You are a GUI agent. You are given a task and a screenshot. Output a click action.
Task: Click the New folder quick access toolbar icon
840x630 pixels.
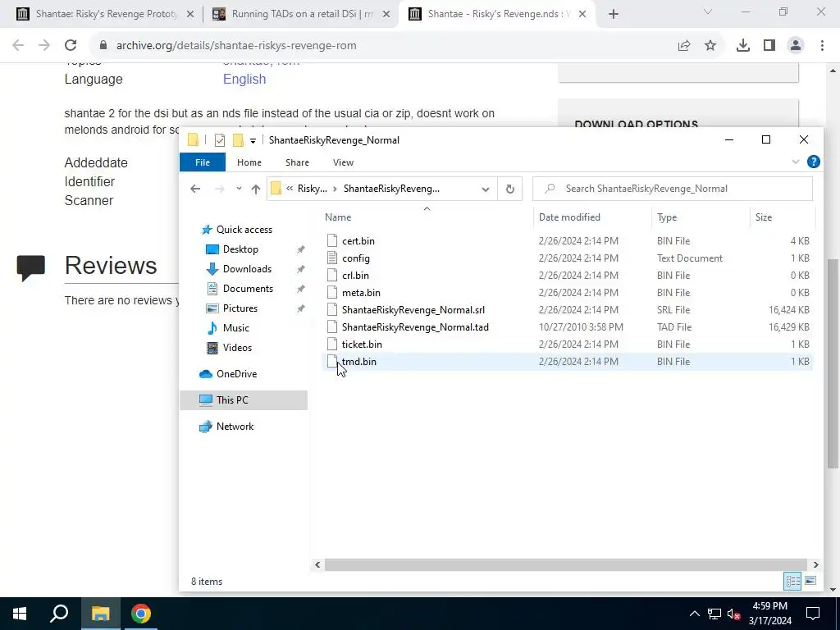coord(238,140)
